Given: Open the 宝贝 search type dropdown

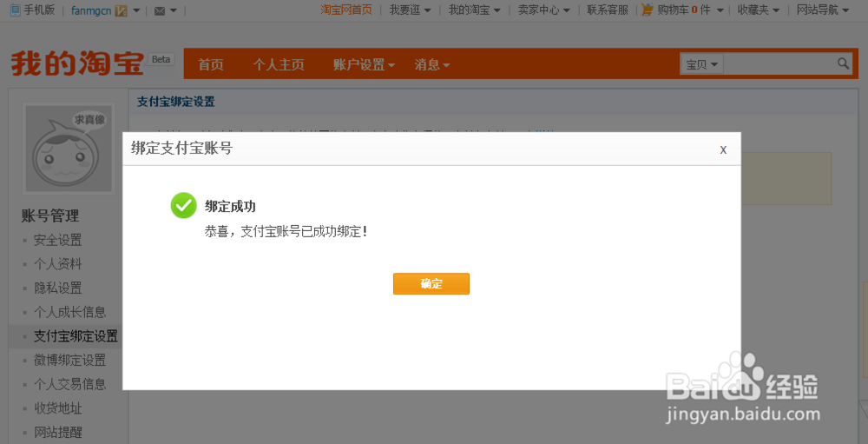Looking at the screenshot, I should [702, 64].
